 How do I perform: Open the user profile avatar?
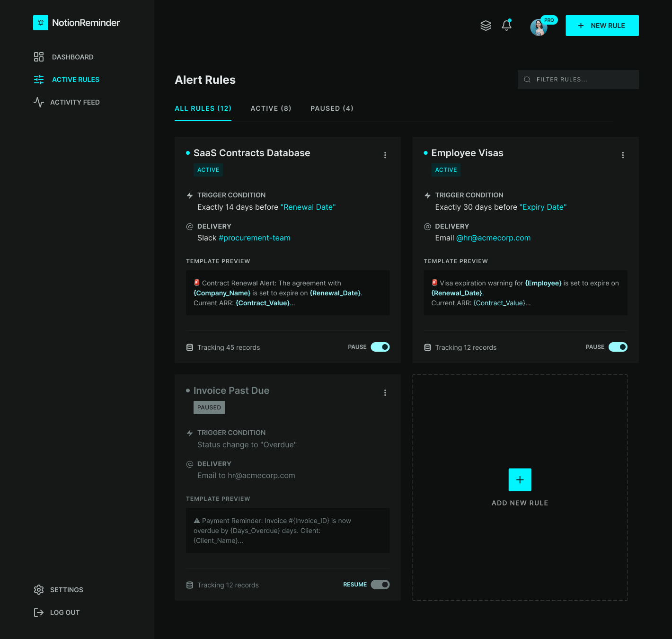pos(539,27)
